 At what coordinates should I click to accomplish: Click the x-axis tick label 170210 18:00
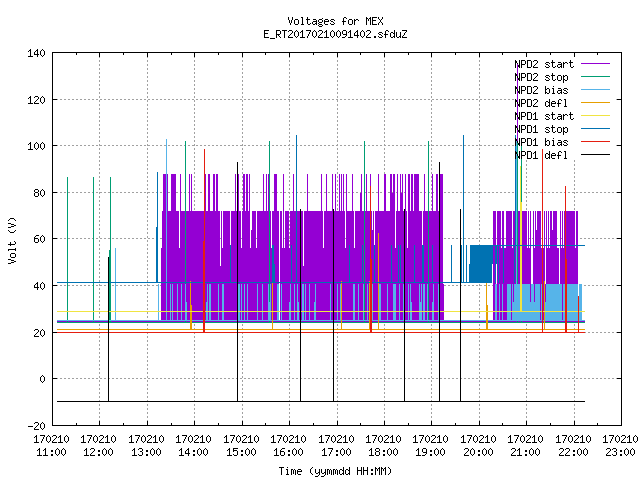coord(383,446)
